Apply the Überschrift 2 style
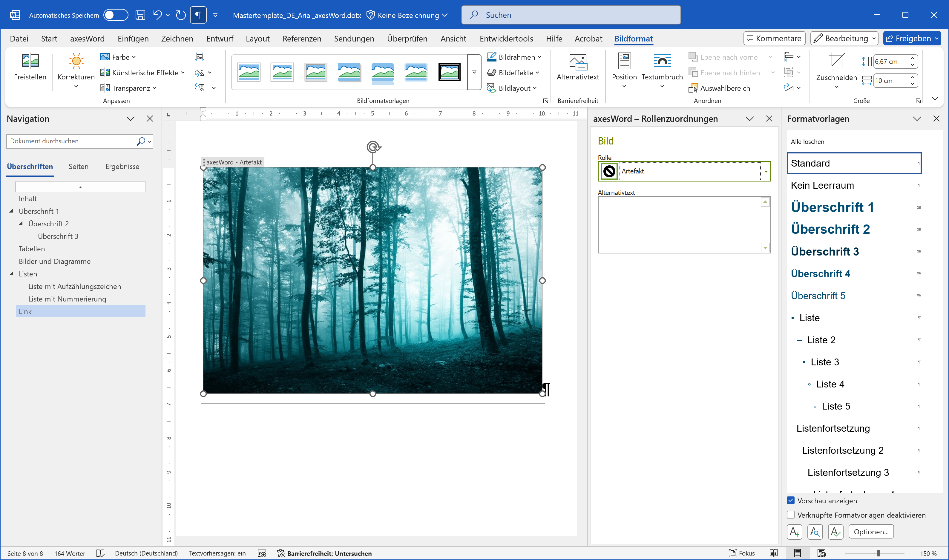This screenshot has height=560, width=949. click(854, 229)
